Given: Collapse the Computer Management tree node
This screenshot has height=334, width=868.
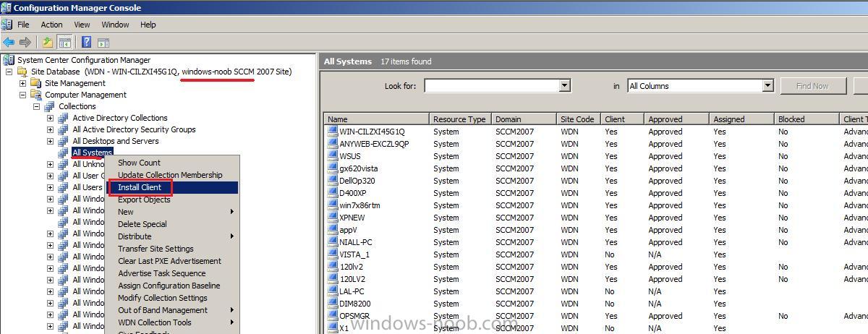Looking at the screenshot, I should [x=22, y=95].
